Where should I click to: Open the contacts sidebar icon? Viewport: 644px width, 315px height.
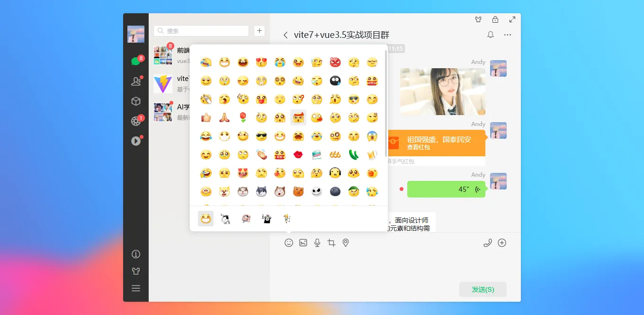(136, 81)
